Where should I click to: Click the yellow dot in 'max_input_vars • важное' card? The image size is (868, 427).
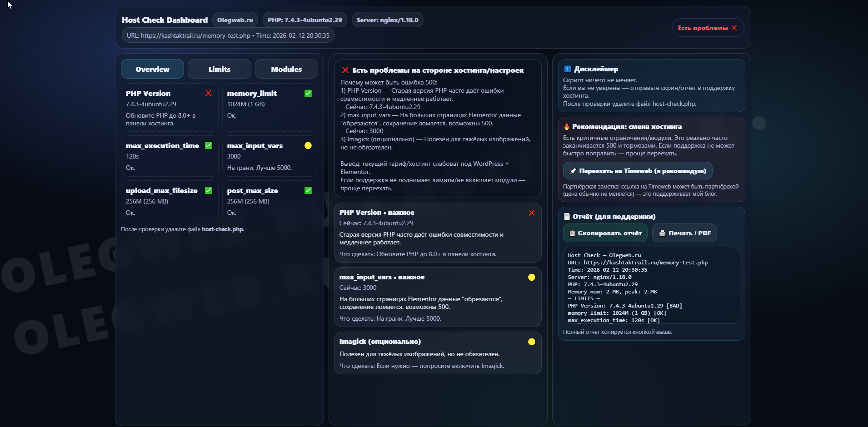[x=532, y=277]
